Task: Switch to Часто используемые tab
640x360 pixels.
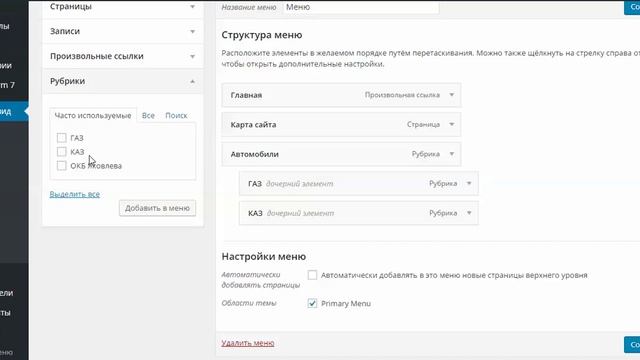Action: (x=93, y=116)
